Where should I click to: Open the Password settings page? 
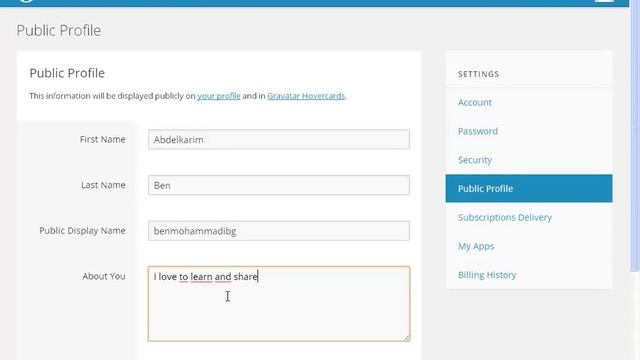478,131
